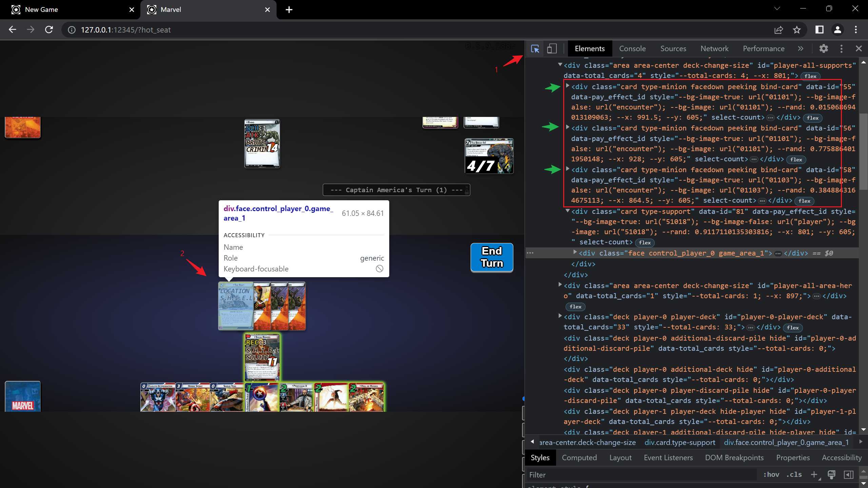Collapse the player-all-supports div node
Viewport: 868px width, 488px height.
click(x=560, y=65)
